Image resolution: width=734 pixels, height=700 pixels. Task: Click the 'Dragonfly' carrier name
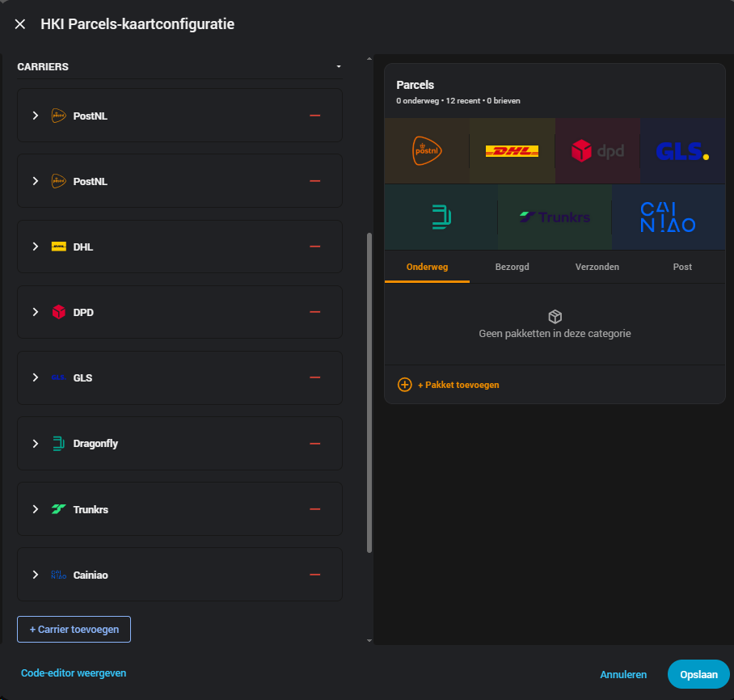tap(95, 444)
